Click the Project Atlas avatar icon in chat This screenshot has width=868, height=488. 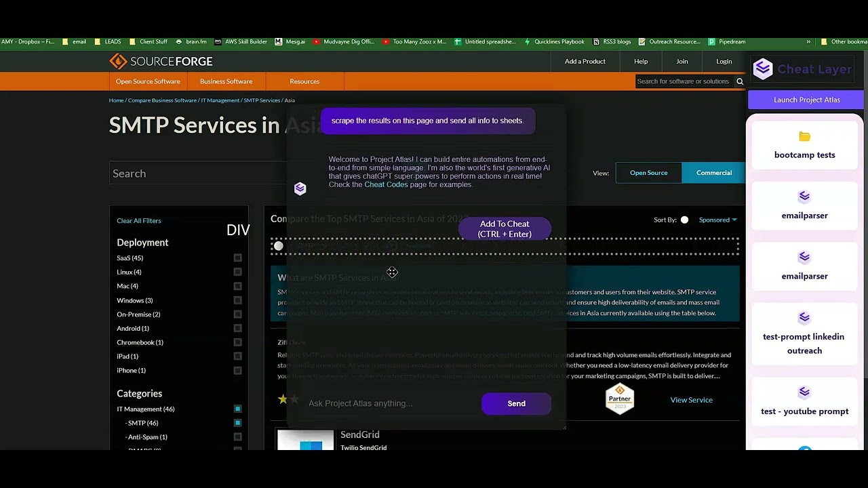(300, 188)
